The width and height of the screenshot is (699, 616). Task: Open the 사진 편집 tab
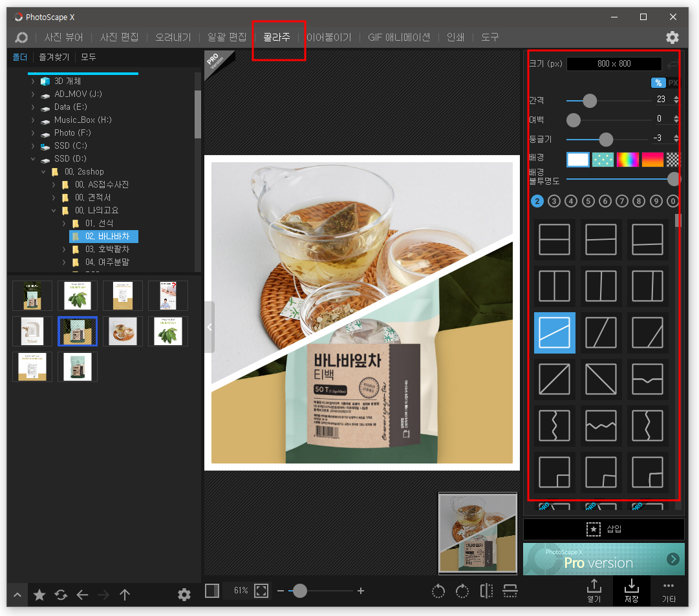coord(119,37)
